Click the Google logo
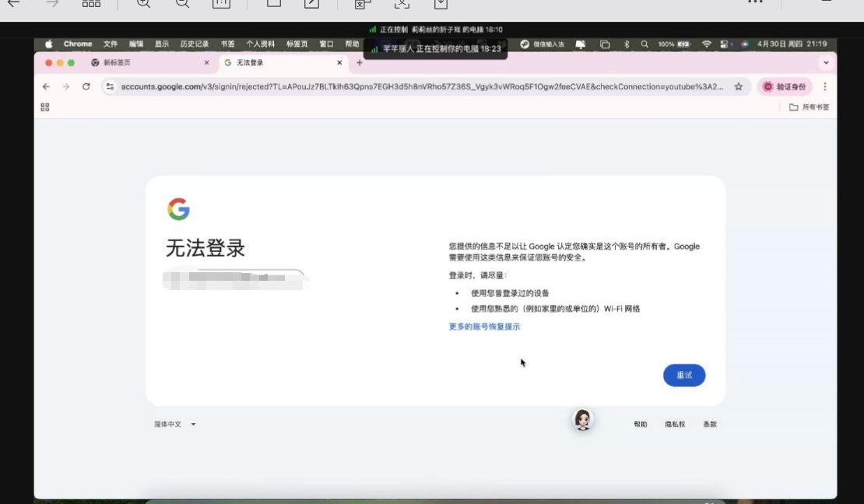The width and height of the screenshot is (864, 504). coord(178,209)
